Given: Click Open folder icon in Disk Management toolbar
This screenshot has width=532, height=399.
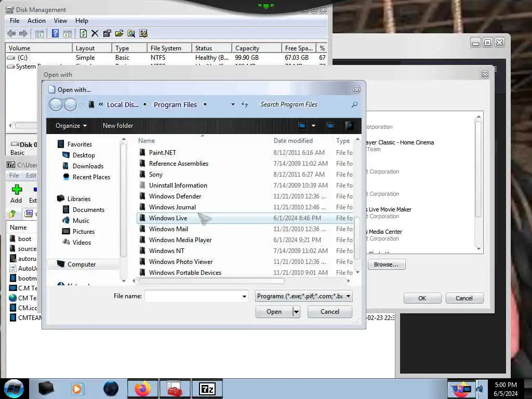Looking at the screenshot, I should [x=119, y=33].
